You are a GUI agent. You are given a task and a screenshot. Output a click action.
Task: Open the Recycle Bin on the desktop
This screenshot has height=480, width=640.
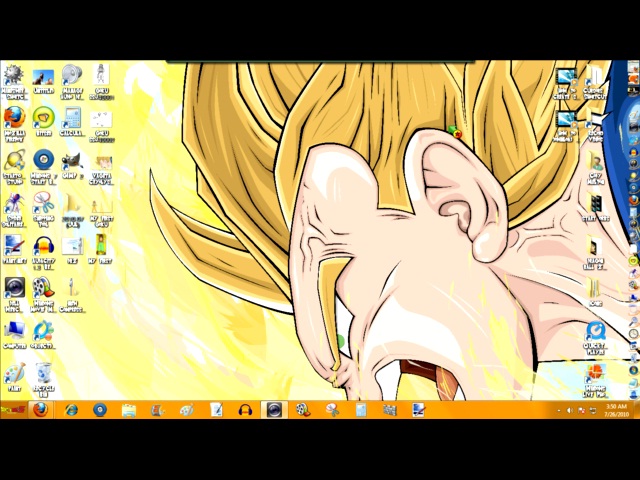point(43,380)
